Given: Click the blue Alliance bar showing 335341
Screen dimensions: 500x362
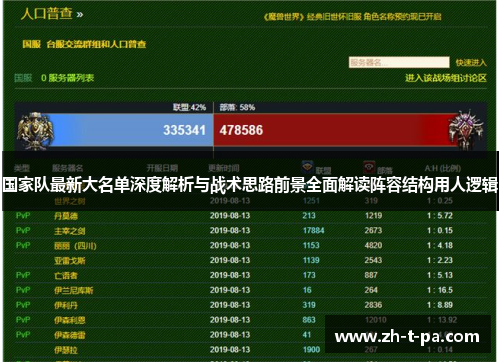Looking at the screenshot, I should tap(133, 130).
